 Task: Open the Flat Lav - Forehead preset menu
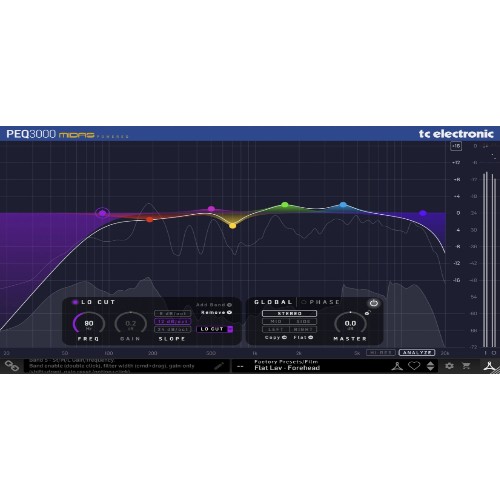287,368
